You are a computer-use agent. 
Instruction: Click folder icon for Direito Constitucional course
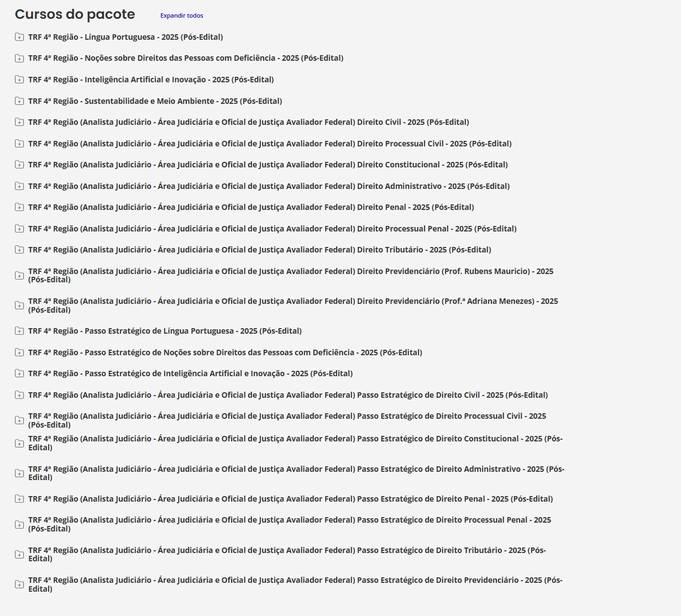(19, 165)
